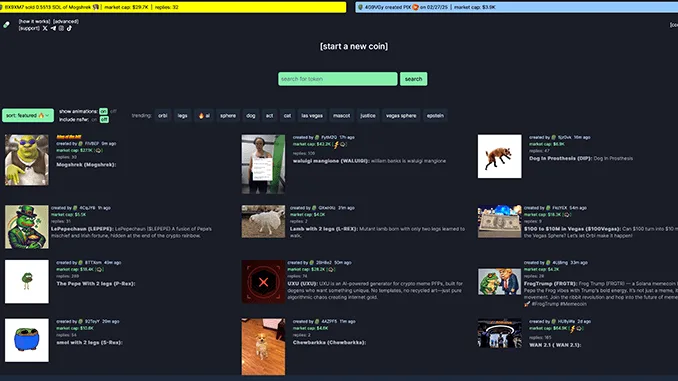Screen dimensions: 678x381
Task: Click the pump.fun pill logo
Action: click(x=6, y=25)
